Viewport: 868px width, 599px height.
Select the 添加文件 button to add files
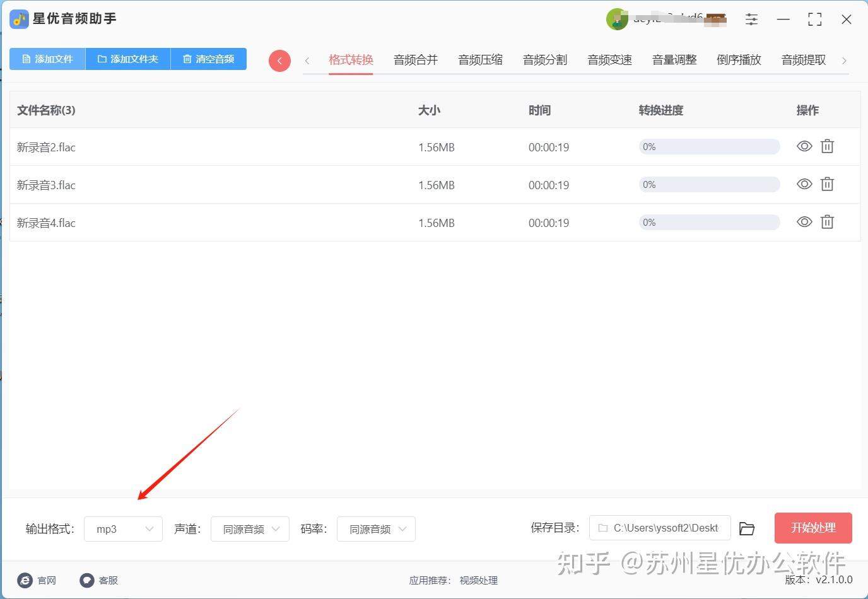coord(47,59)
